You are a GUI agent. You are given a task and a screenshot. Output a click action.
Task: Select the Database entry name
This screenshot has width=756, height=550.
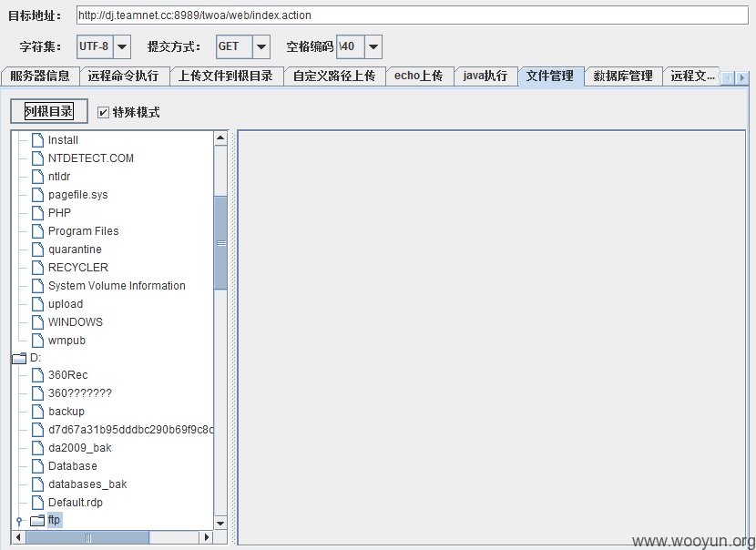coord(73,466)
